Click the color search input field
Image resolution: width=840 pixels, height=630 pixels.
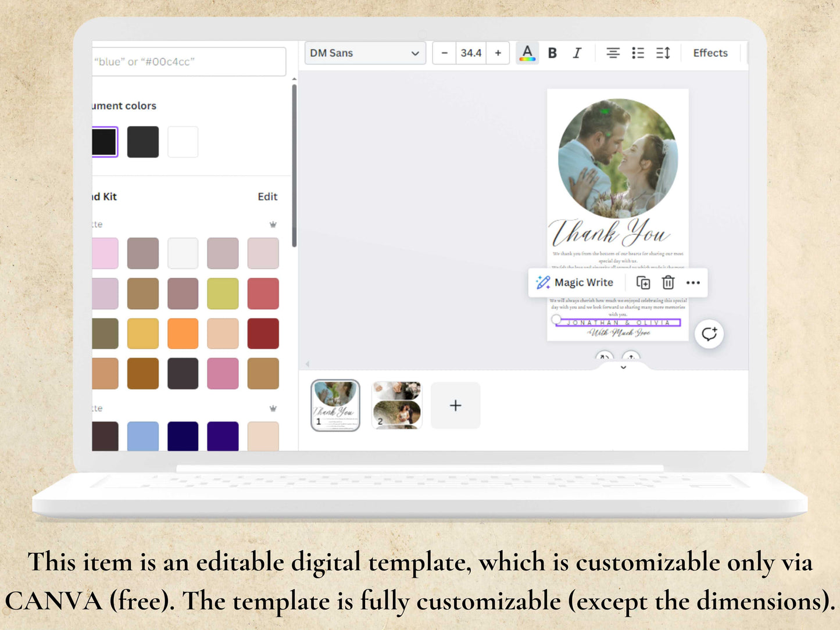click(189, 62)
